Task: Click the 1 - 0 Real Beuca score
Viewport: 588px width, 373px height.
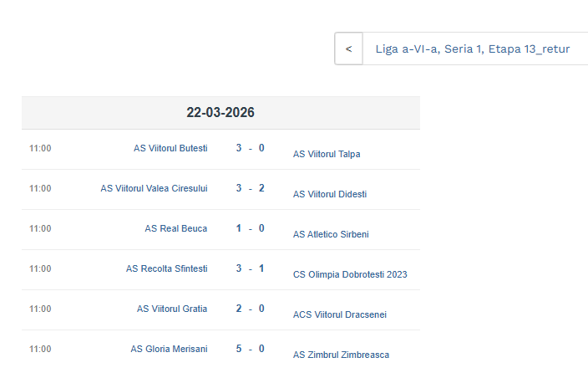Action: click(x=250, y=228)
